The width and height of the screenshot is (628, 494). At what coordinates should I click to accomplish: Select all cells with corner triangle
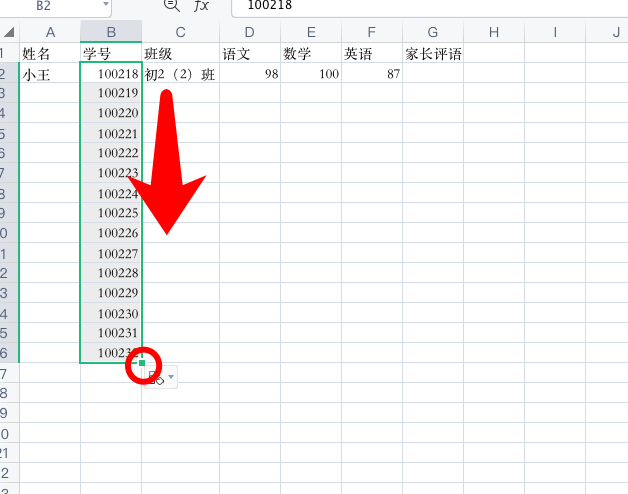[9, 32]
